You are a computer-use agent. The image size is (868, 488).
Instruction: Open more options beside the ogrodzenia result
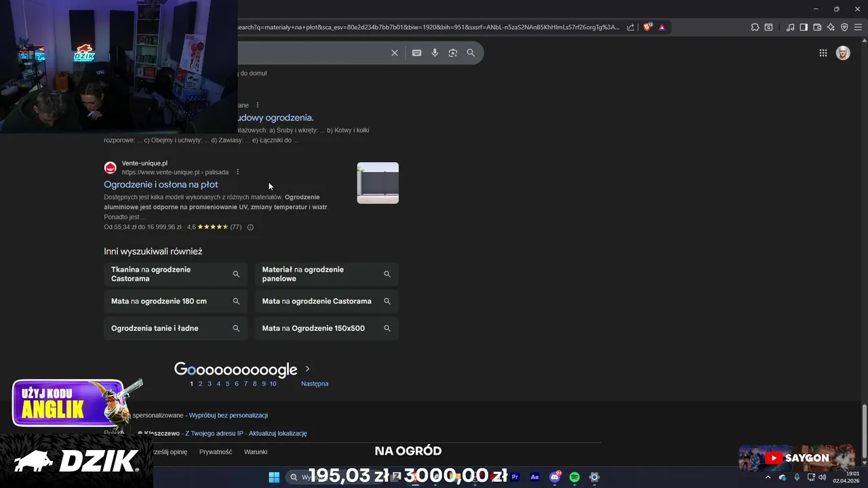coord(258,105)
